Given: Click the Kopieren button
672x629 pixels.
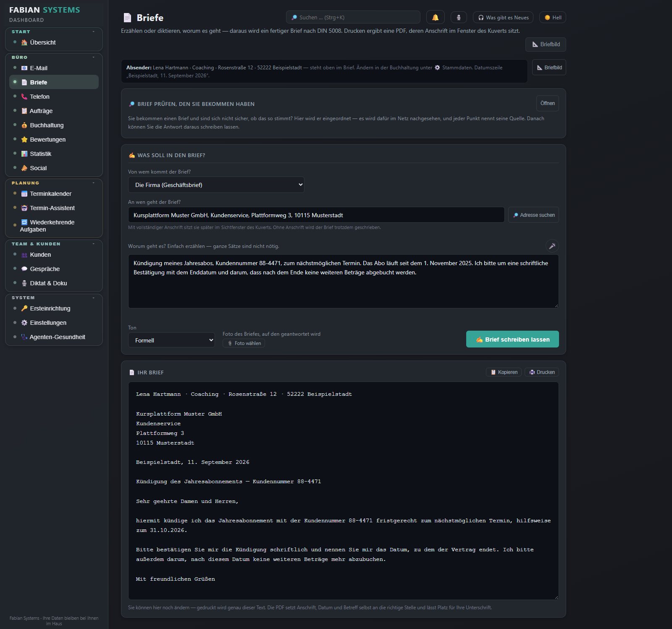Looking at the screenshot, I should [x=504, y=372].
